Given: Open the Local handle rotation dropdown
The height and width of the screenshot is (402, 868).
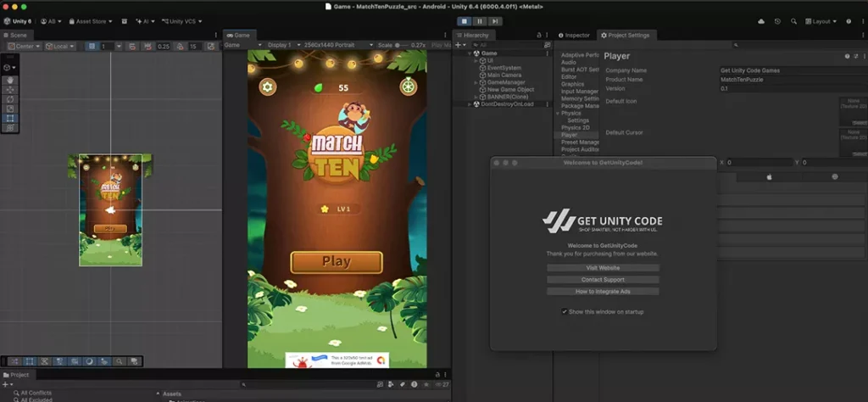Looking at the screenshot, I should (60, 47).
